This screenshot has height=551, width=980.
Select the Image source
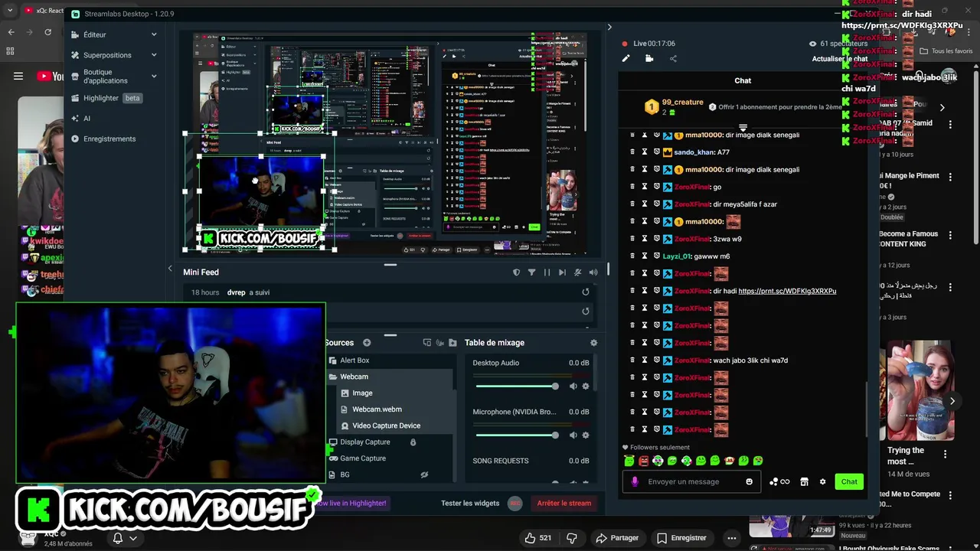(362, 393)
